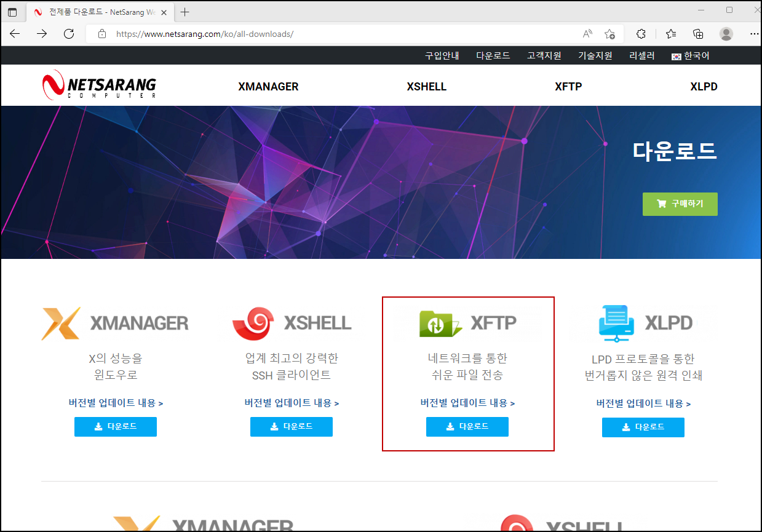
Task: Open 기술지원 top menu item
Action: tap(595, 55)
